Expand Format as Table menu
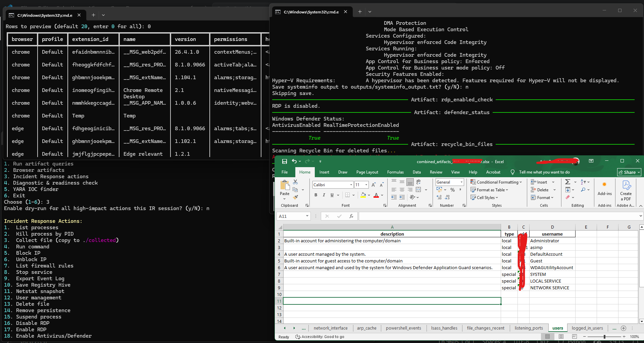 pyautogui.click(x=489, y=190)
